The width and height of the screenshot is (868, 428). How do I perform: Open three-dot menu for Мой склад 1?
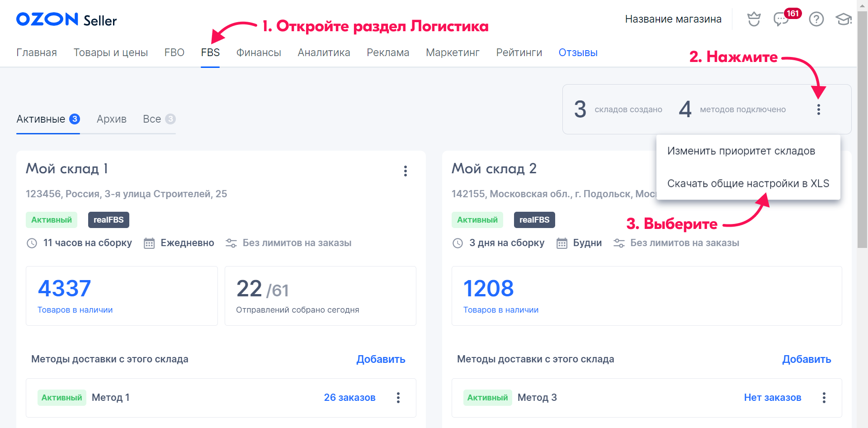(406, 171)
